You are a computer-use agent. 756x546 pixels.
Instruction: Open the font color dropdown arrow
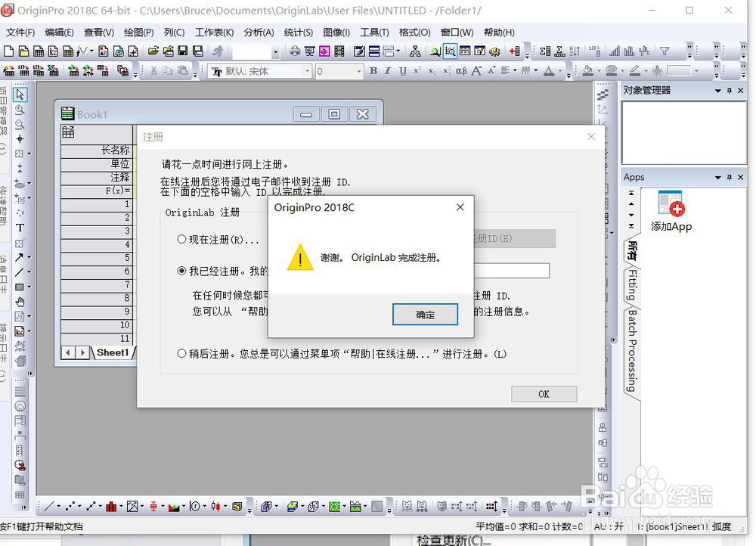click(x=560, y=71)
